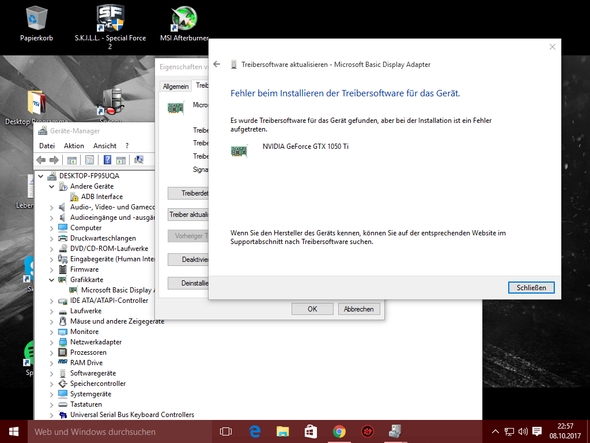590x443 pixels.
Task: Open the Aktion menu in Geräte-Manager
Action: 74,146
